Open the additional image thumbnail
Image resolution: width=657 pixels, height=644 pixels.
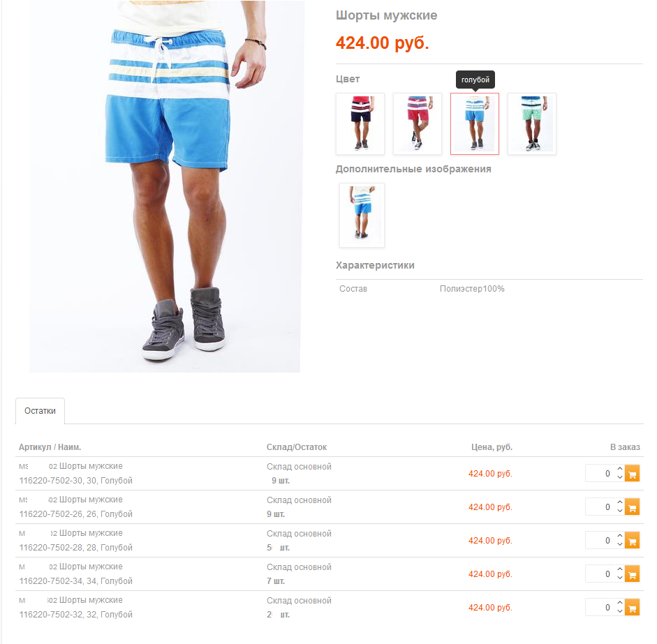tap(362, 215)
